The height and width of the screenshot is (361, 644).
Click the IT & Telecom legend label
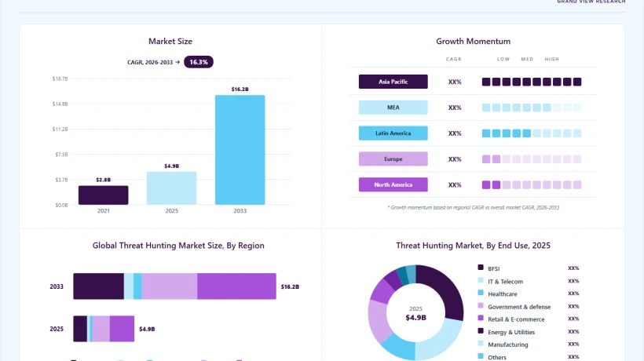pyautogui.click(x=505, y=282)
